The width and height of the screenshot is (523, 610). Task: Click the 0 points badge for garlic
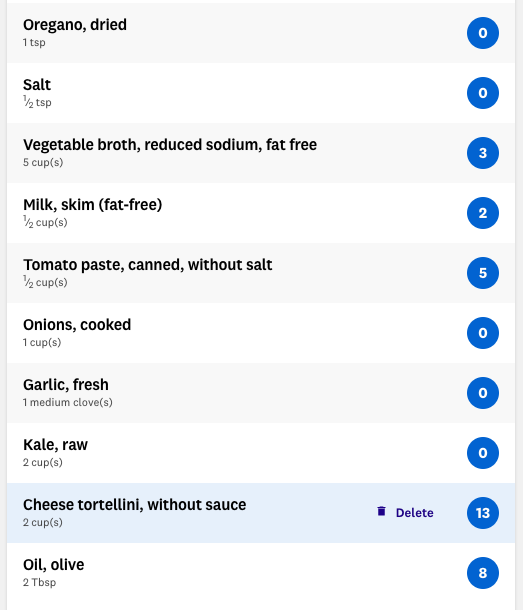click(483, 393)
